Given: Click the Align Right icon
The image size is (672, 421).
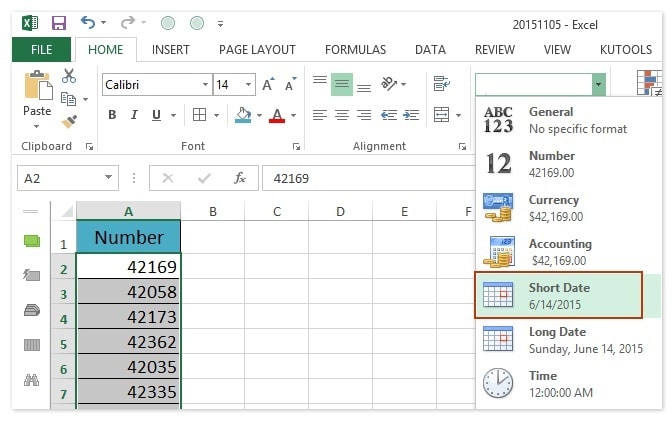Looking at the screenshot, I should tap(364, 115).
